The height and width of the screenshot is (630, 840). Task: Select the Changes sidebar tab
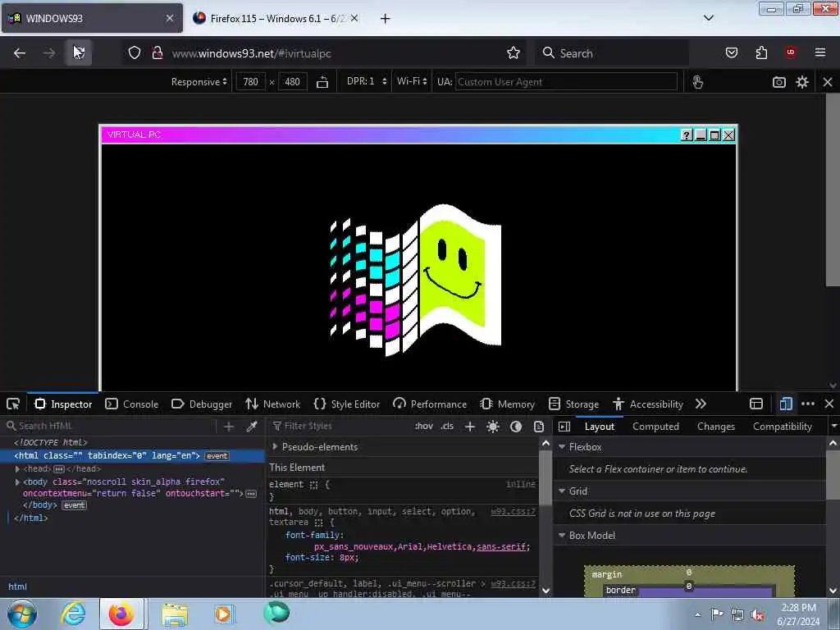point(715,427)
